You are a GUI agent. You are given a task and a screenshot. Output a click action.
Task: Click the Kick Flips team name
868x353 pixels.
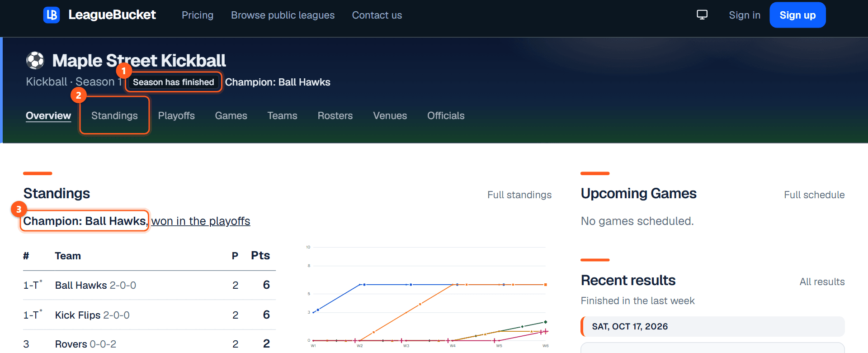78,315
